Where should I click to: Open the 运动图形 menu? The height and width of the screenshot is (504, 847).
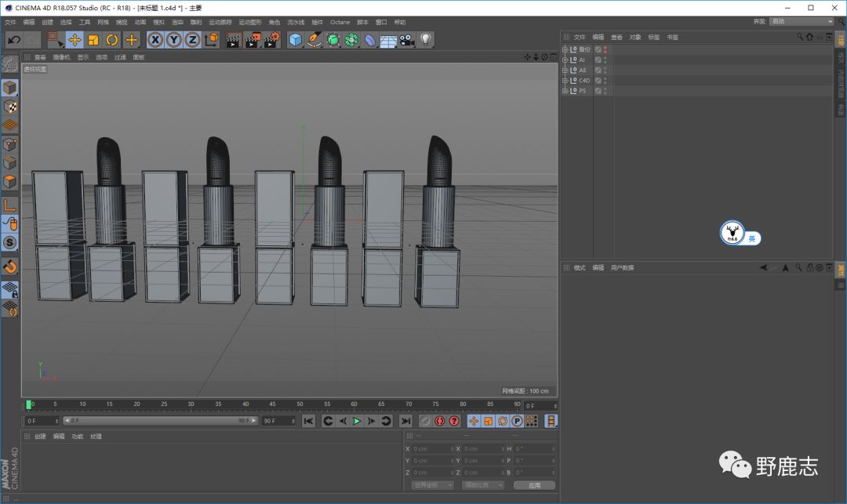(x=250, y=22)
